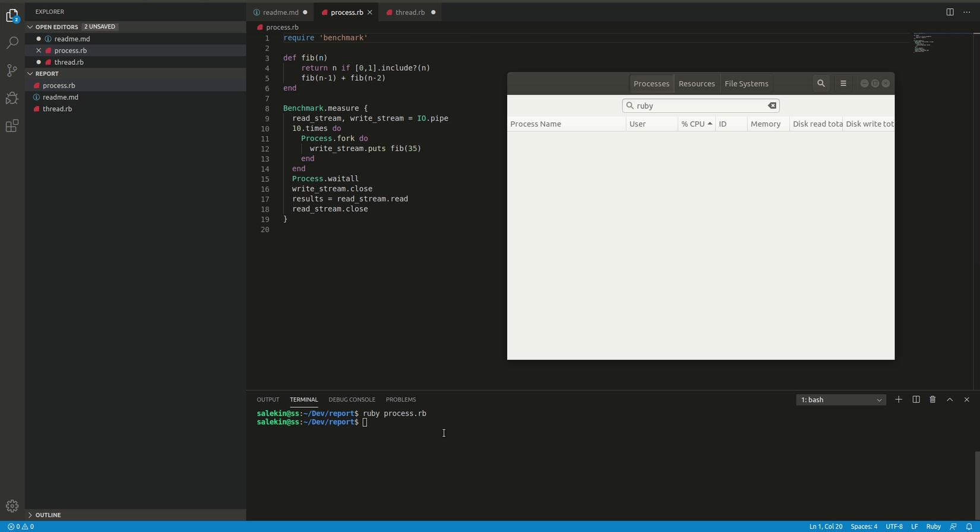Open the Run and Debug view
Image resolution: width=980 pixels, height=532 pixels.
(12, 98)
